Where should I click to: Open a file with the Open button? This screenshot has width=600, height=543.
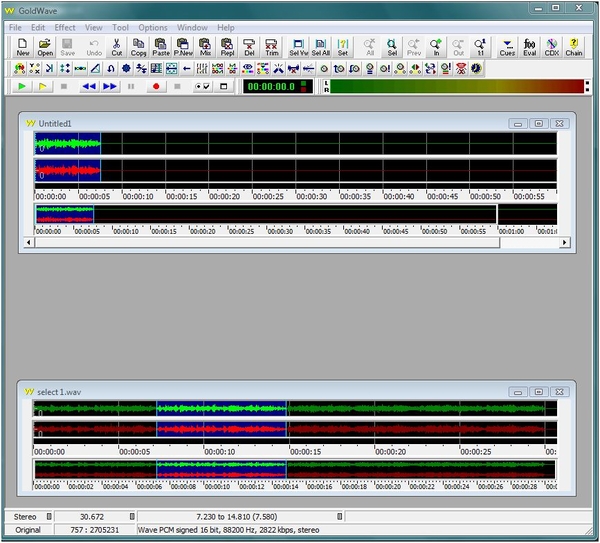[x=45, y=47]
